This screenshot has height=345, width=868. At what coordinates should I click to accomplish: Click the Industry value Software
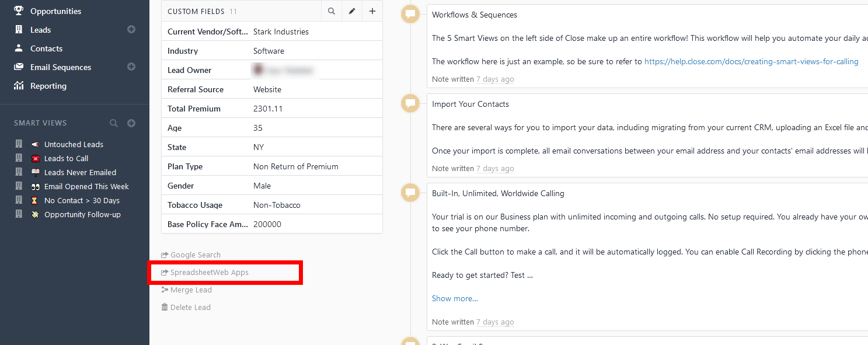tap(269, 51)
